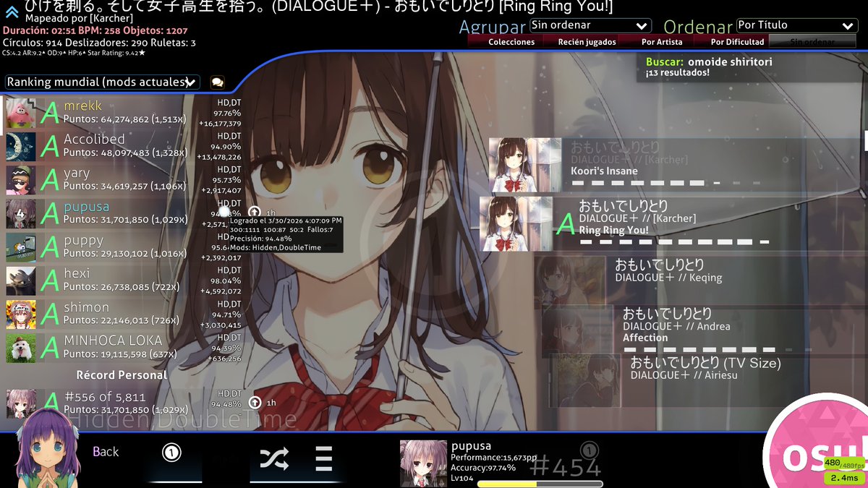Image resolution: width=868 pixels, height=488 pixels.
Task: Click the 480fps frame counter
Action: click(843, 463)
